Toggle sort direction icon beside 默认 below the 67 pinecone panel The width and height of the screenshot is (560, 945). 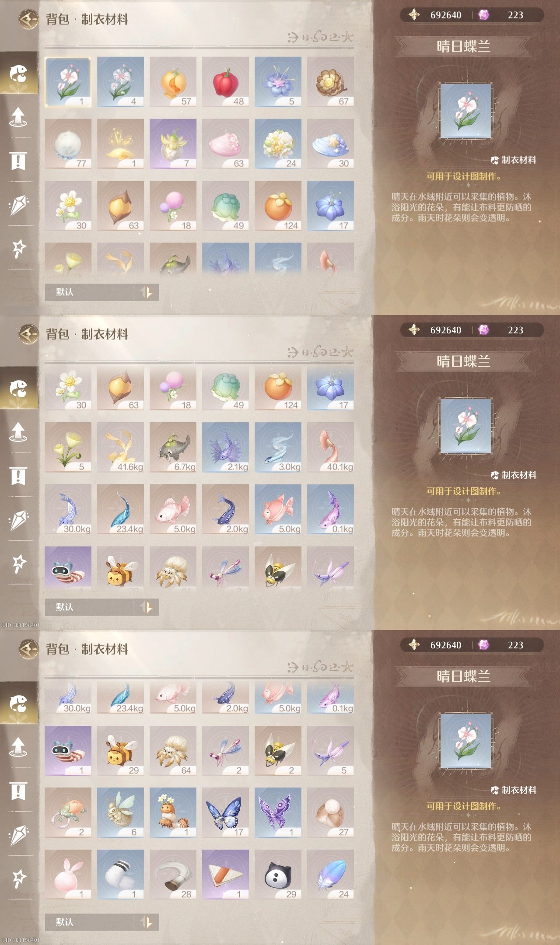[147, 292]
